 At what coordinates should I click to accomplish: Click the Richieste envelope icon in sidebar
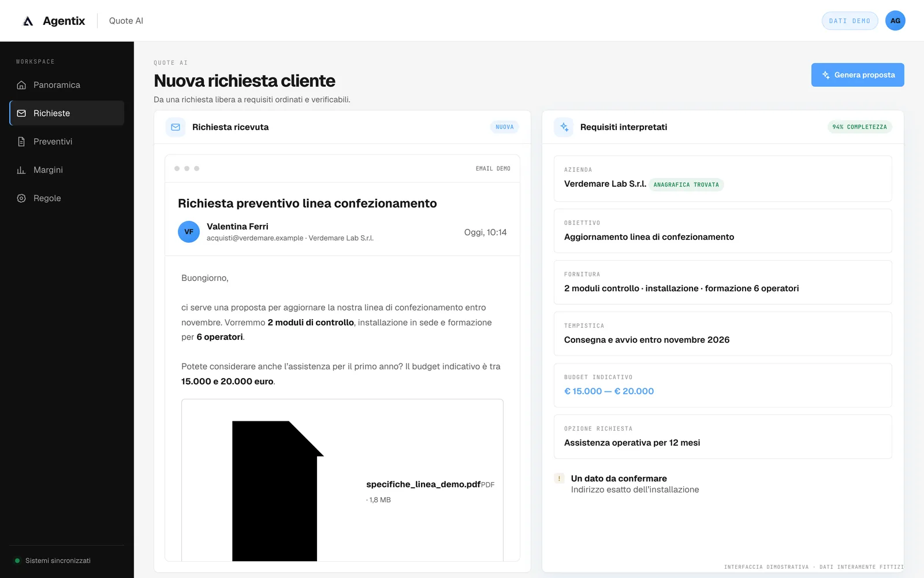click(21, 113)
